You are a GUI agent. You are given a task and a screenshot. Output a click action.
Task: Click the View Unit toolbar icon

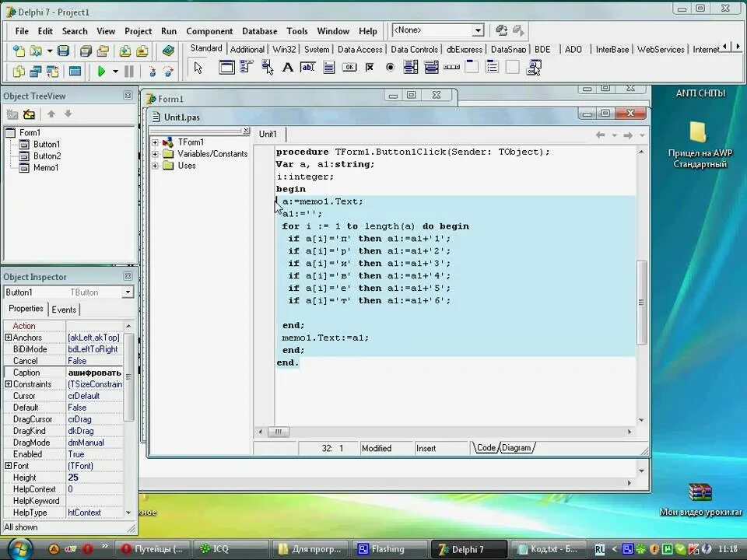(19, 72)
